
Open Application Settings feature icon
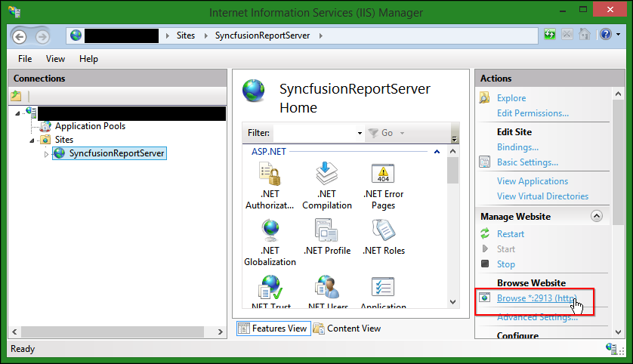click(x=383, y=287)
